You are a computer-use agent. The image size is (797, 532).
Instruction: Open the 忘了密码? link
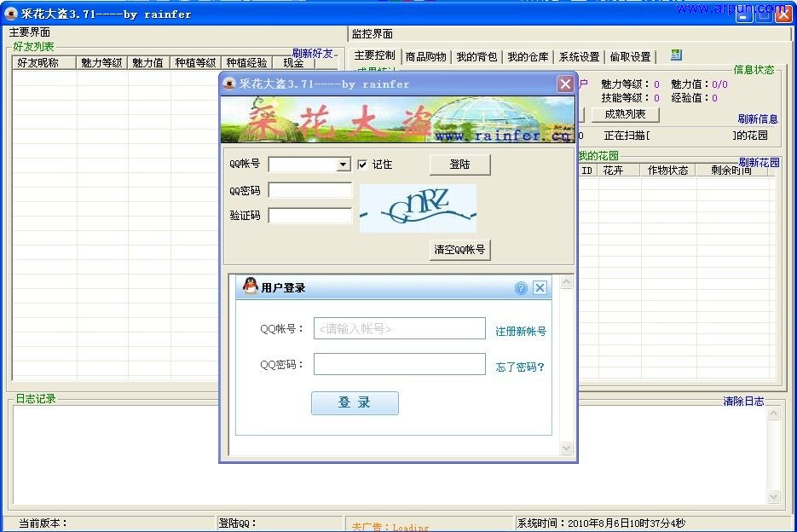520,367
